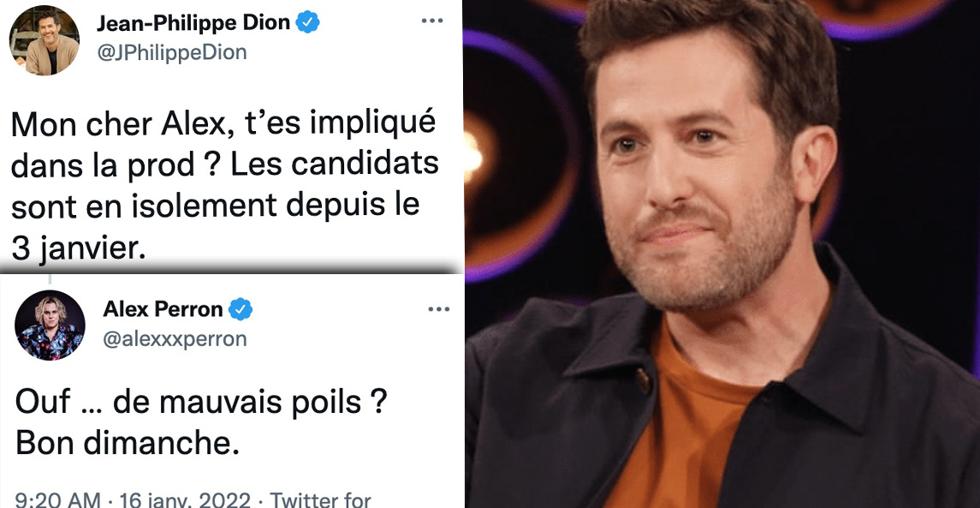Click the 9:20 AM tweet timestamp
This screenshot has height=508, width=980.
pyautogui.click(x=56, y=500)
